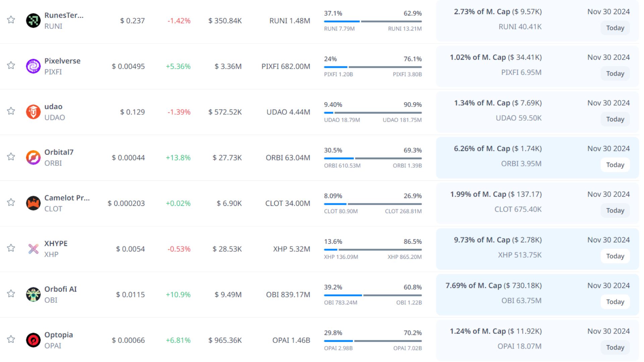The image size is (644, 362).
Task: Click Pixelverse's unlocked supply progress bar
Action: click(x=373, y=67)
